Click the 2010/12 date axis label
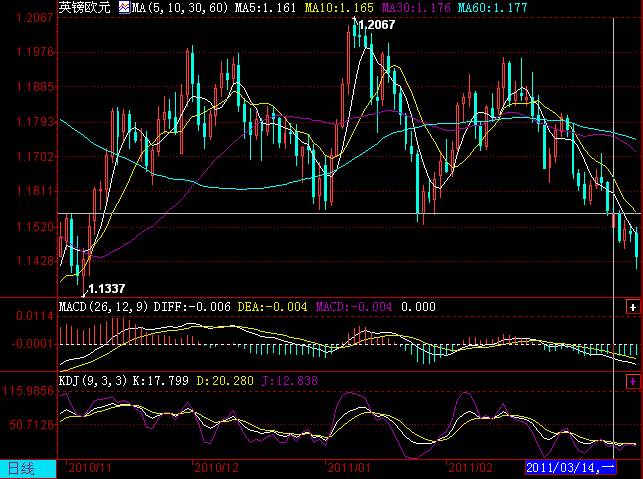The height and width of the screenshot is (479, 643). (216, 468)
